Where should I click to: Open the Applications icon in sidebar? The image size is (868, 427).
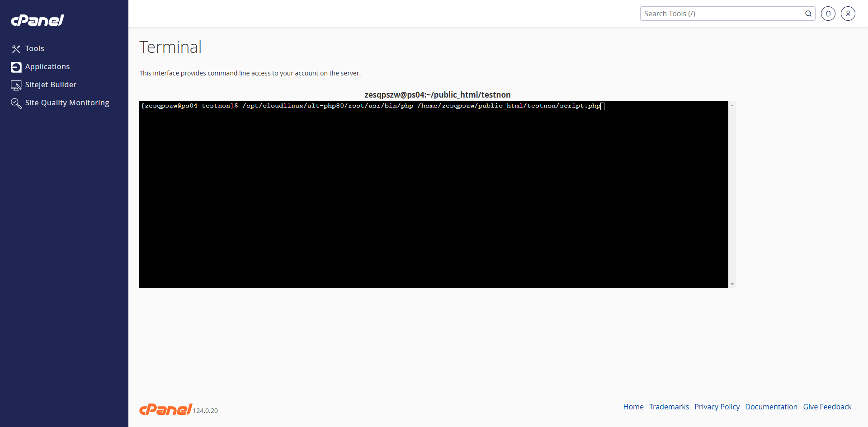(16, 67)
